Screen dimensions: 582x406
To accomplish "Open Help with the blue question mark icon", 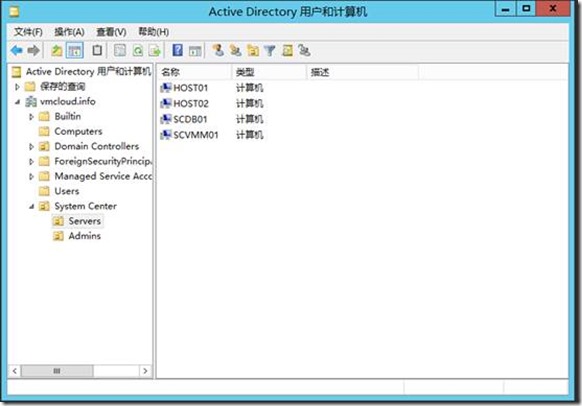I will [x=177, y=50].
